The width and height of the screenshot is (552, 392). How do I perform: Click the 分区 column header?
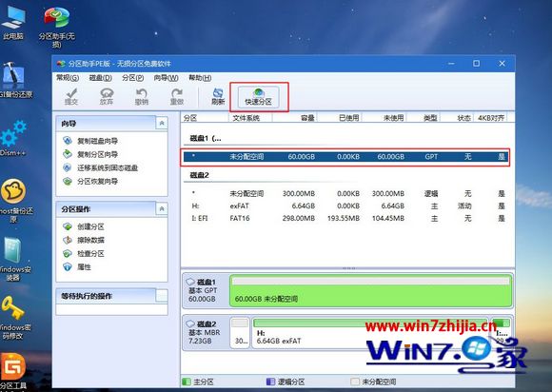(205, 118)
